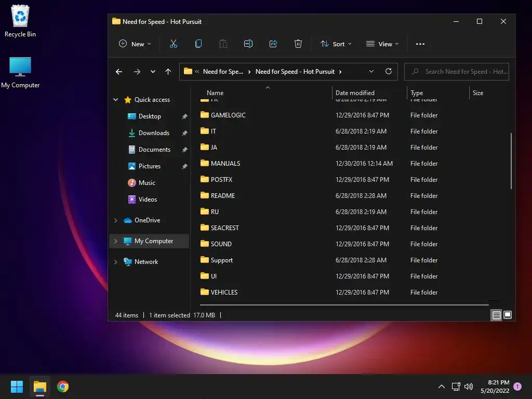Switch to Details view layout icon

496,315
